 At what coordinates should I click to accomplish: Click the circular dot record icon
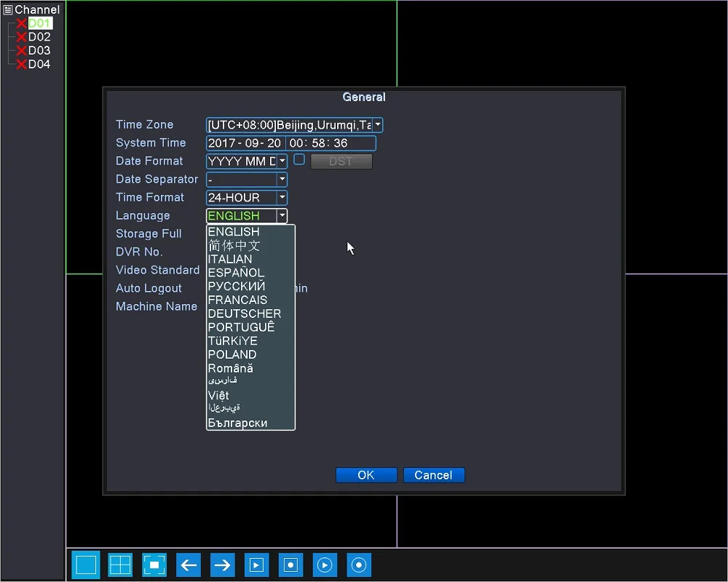(x=359, y=565)
